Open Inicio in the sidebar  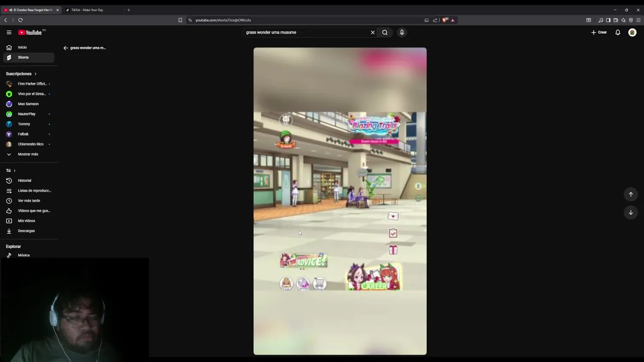point(29,47)
